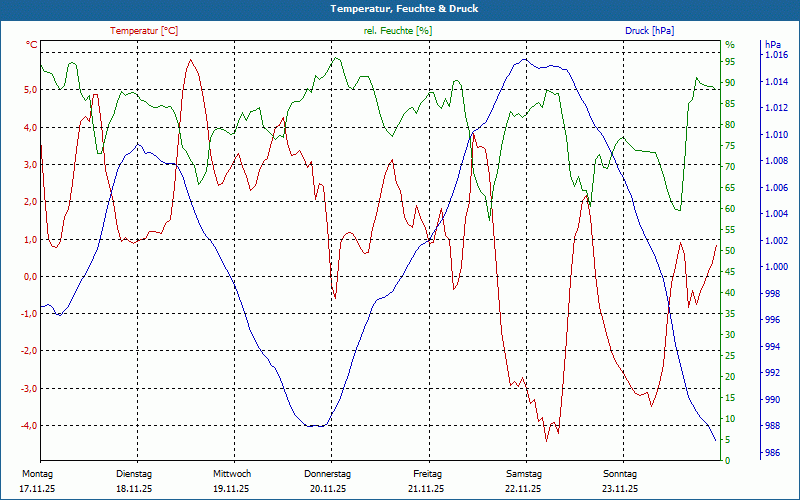The image size is (800, 500).
Task: Click the '80' humidity axis value
Action: click(730, 124)
